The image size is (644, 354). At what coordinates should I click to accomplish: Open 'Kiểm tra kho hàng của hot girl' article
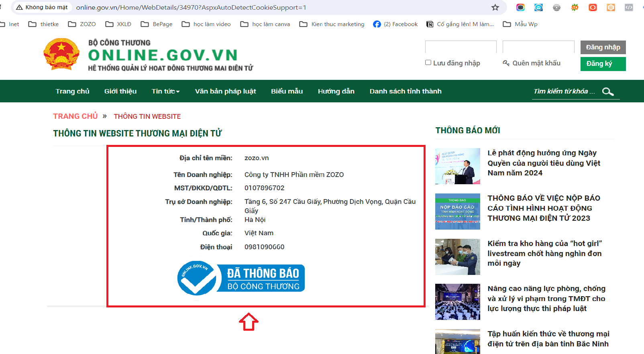click(545, 253)
